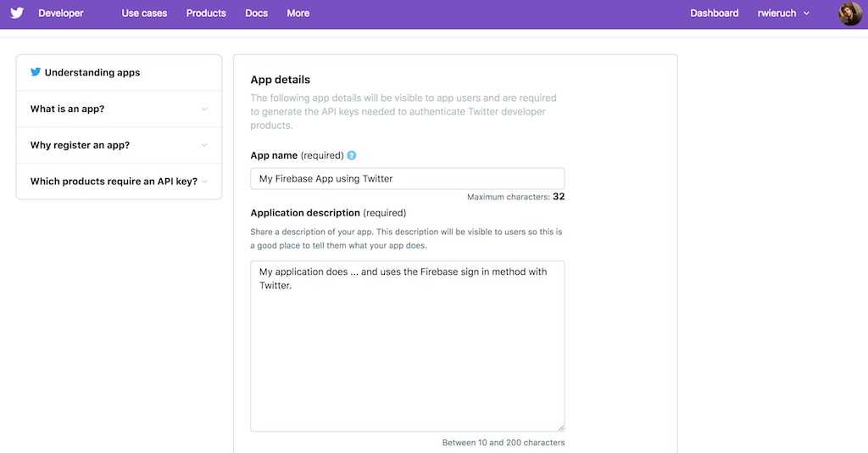This screenshot has width=868, height=453.
Task: Click the App name help question icon
Action: pos(352,155)
